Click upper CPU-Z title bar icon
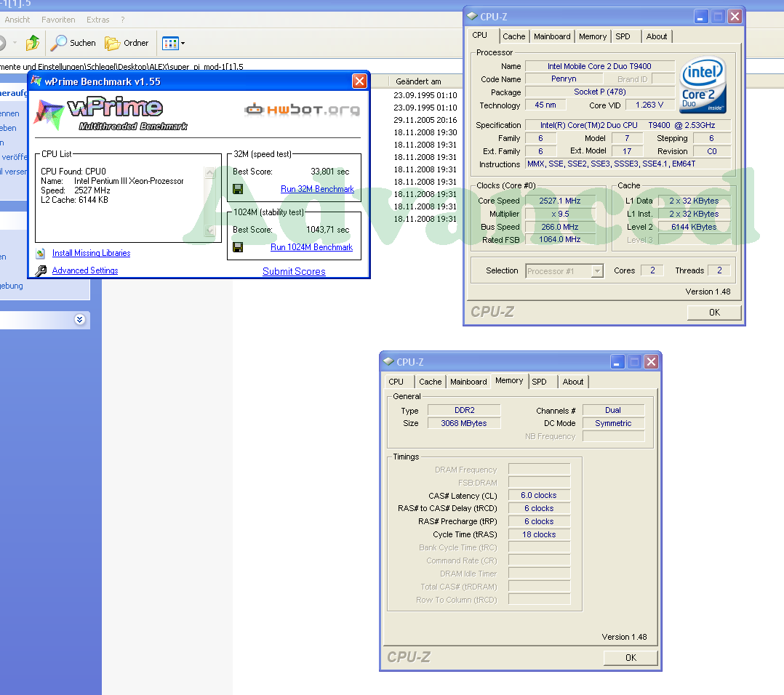784x695 pixels. tap(472, 17)
